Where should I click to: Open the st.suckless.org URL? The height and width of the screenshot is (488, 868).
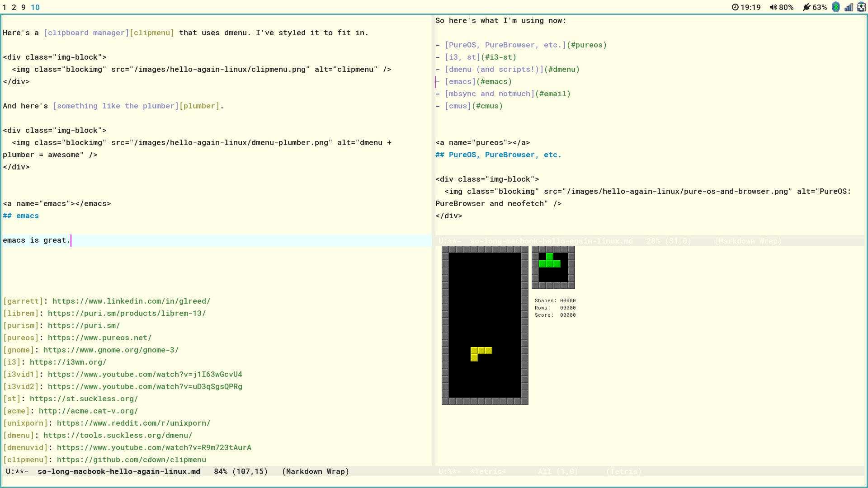click(x=84, y=399)
